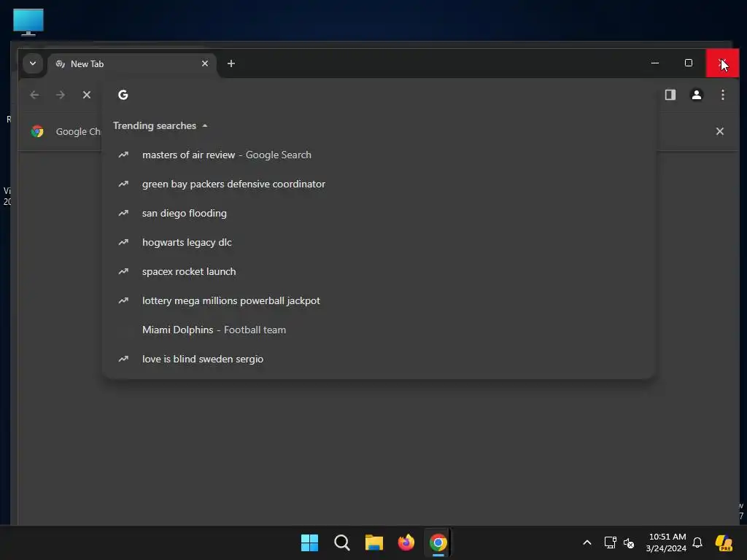Open Chrome's three-dot menu
The height and width of the screenshot is (560, 747).
coord(723,95)
